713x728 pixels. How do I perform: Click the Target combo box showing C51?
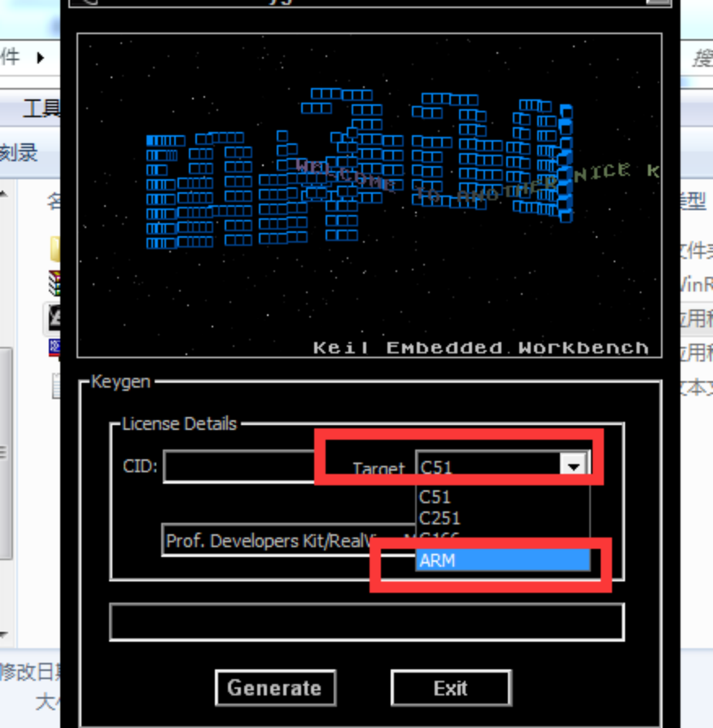503,466
